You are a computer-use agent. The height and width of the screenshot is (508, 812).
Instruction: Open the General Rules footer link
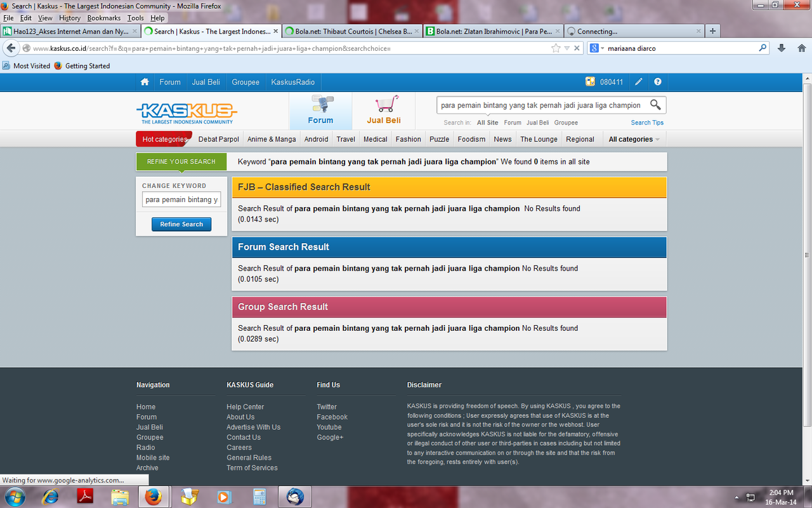(x=249, y=458)
